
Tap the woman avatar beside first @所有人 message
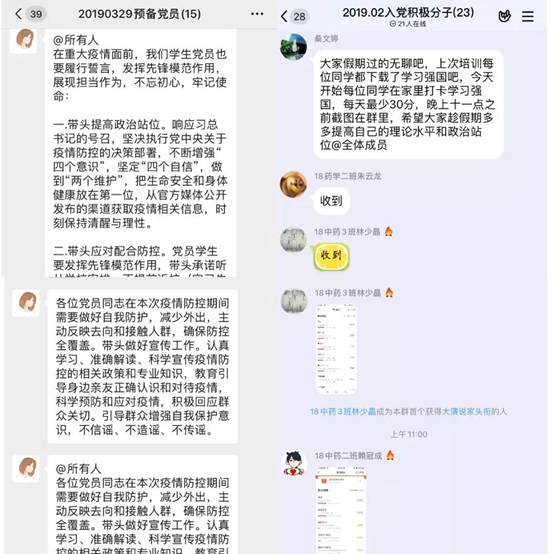(x=24, y=40)
